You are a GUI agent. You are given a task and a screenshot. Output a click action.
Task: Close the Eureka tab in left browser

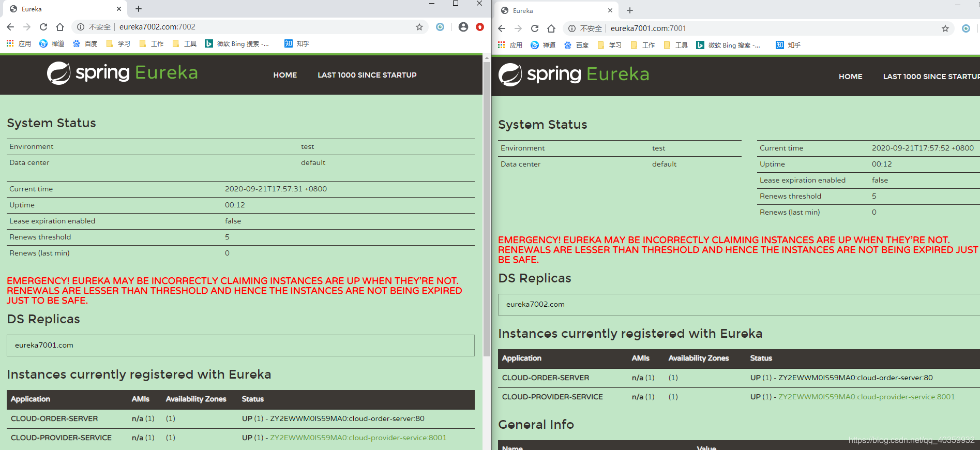pos(119,9)
